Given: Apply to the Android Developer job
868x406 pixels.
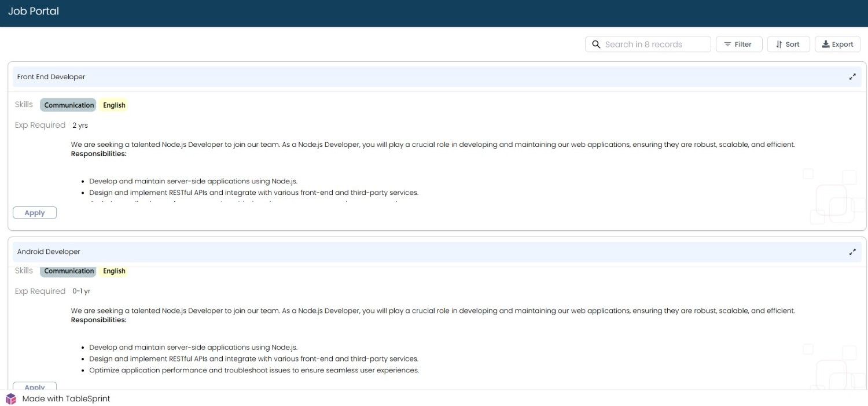Looking at the screenshot, I should 35,386.
